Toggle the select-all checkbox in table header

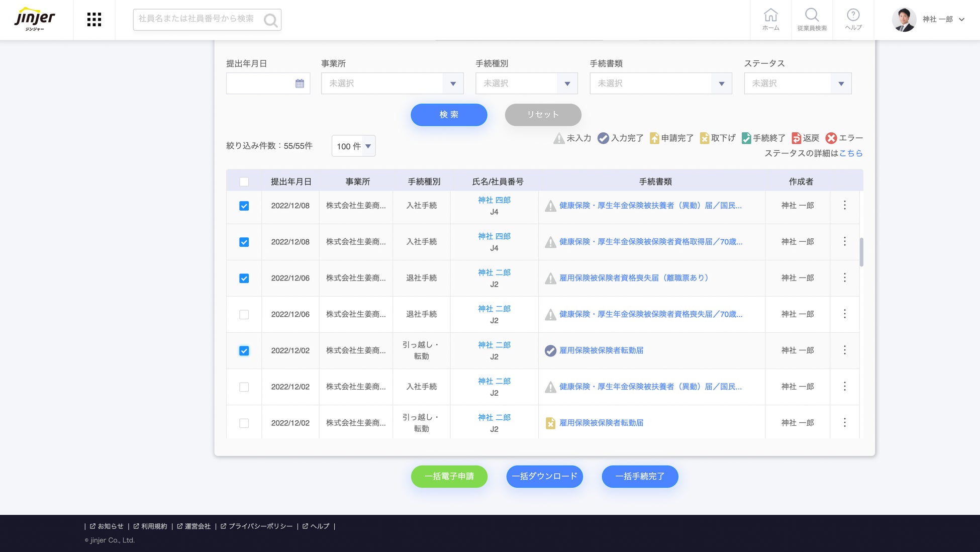coord(244,181)
